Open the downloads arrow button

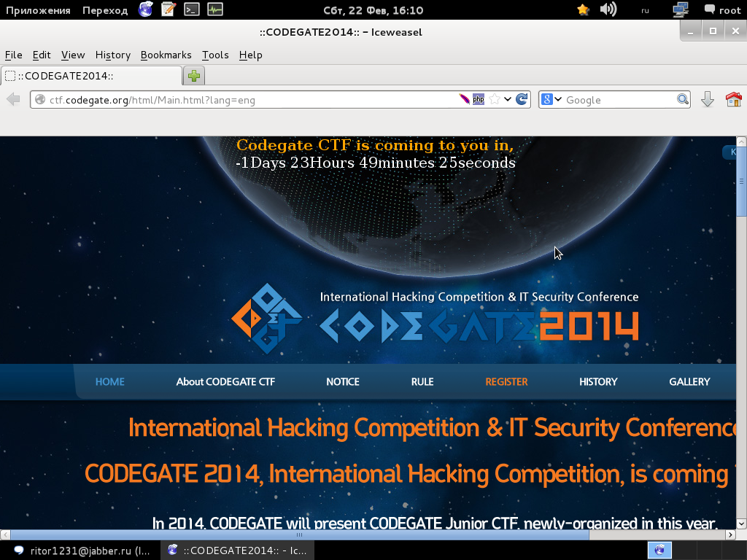(708, 99)
